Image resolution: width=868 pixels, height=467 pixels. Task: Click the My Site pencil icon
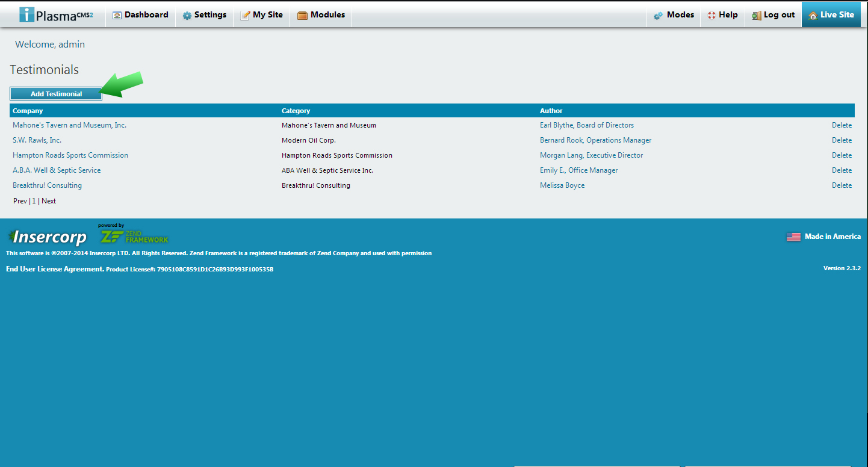[x=245, y=16]
